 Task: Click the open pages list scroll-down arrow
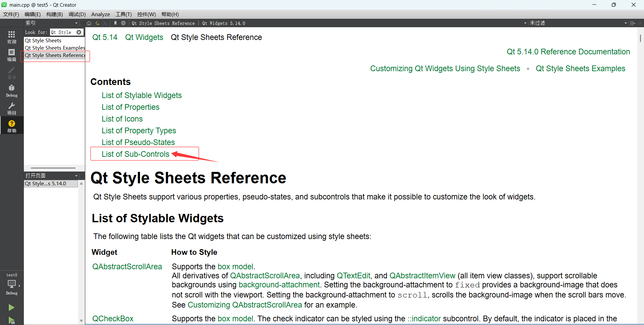[x=81, y=321]
